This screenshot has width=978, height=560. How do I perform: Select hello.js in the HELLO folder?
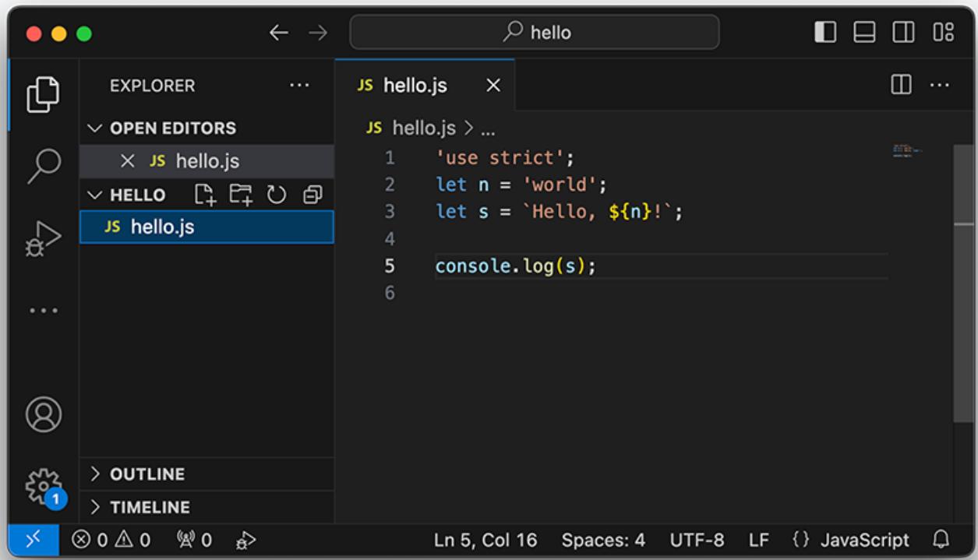[162, 227]
